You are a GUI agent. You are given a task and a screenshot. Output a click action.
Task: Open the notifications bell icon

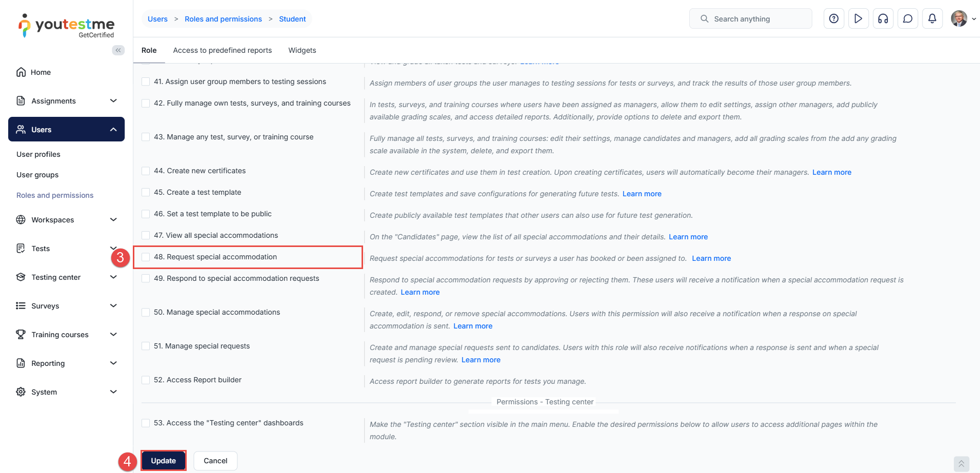coord(932,19)
